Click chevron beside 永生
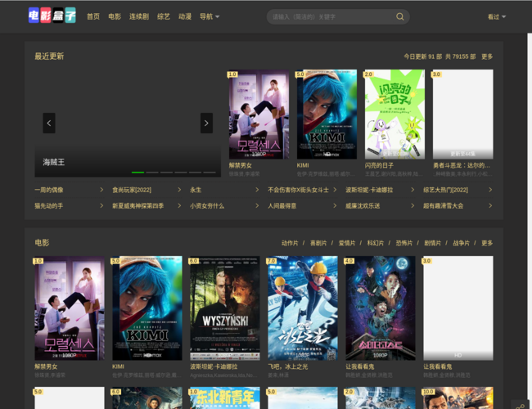 (x=257, y=190)
